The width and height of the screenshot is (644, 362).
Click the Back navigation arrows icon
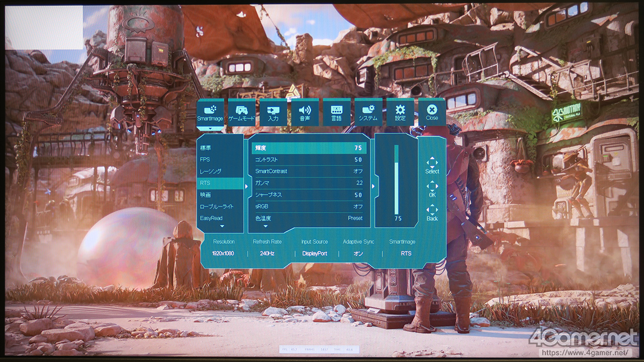tap(432, 209)
